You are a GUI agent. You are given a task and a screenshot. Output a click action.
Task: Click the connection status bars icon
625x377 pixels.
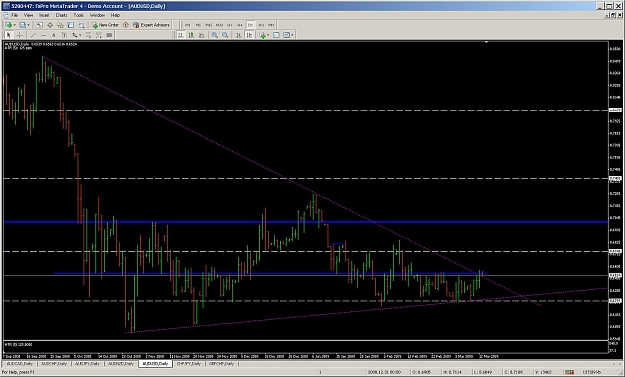[x=570, y=372]
